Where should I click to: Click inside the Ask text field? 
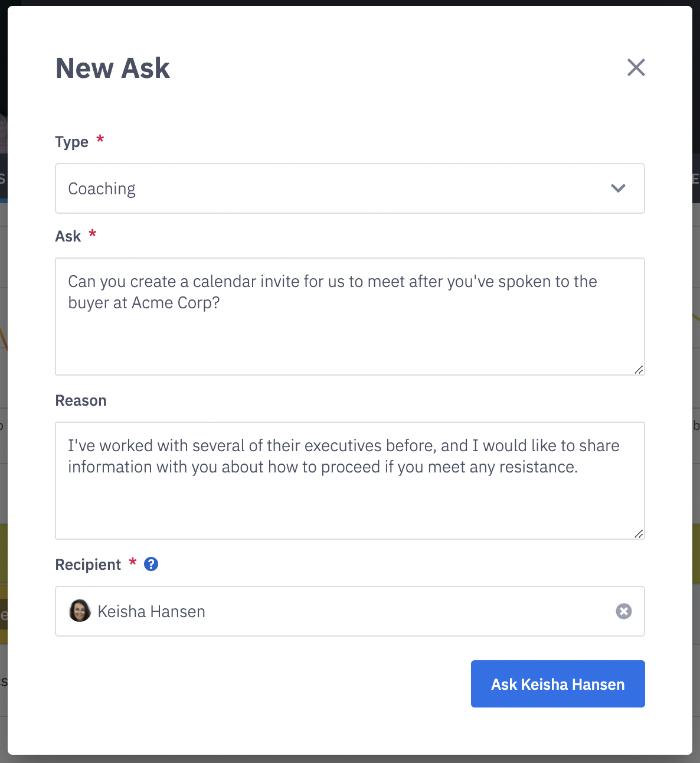click(x=349, y=317)
